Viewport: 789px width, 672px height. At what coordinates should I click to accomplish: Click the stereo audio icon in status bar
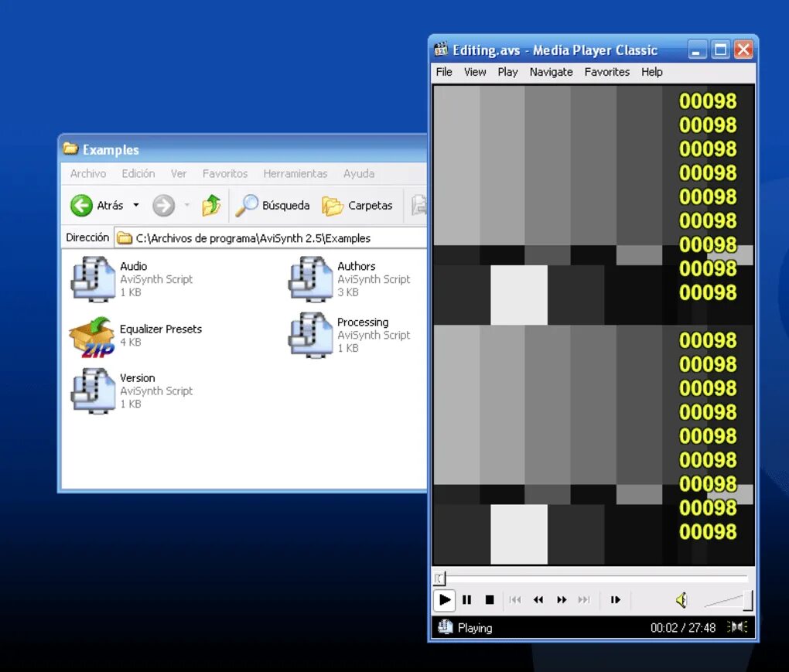coord(737,627)
